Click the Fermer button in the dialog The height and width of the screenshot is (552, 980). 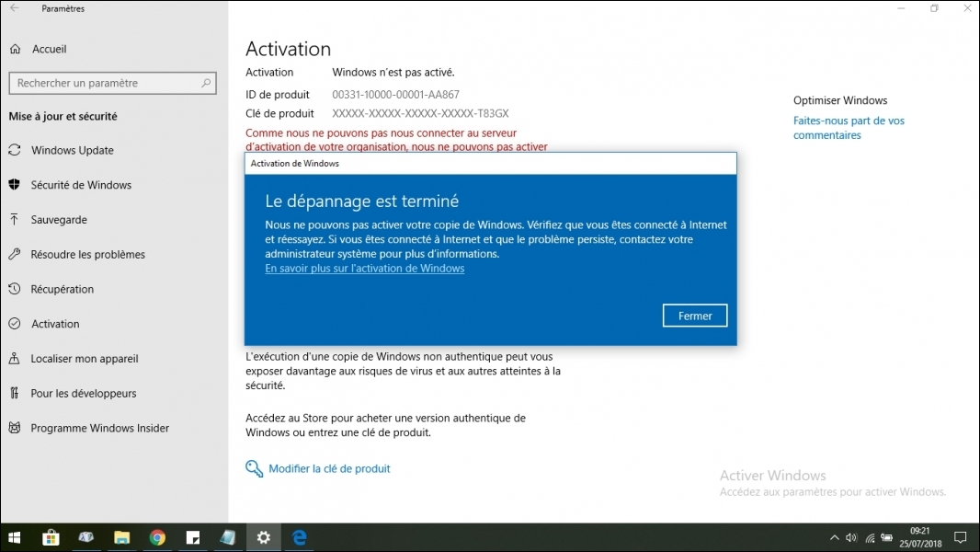pyautogui.click(x=694, y=316)
